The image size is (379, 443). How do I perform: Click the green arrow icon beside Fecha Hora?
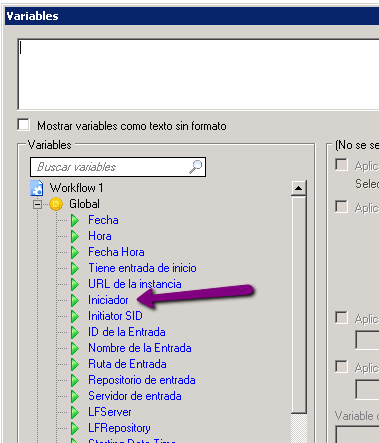75,252
